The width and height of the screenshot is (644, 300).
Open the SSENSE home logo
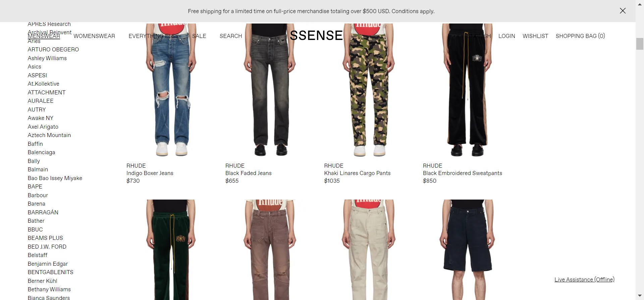pyautogui.click(x=316, y=36)
